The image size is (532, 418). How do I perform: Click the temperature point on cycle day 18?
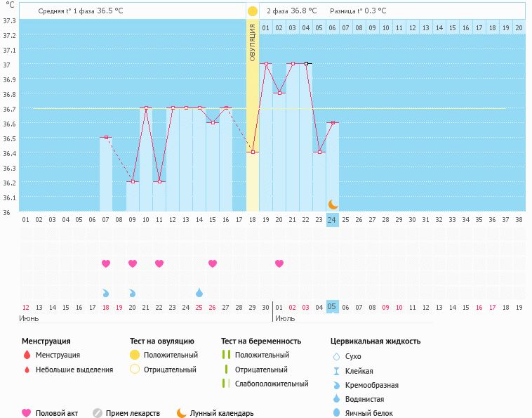tap(253, 152)
